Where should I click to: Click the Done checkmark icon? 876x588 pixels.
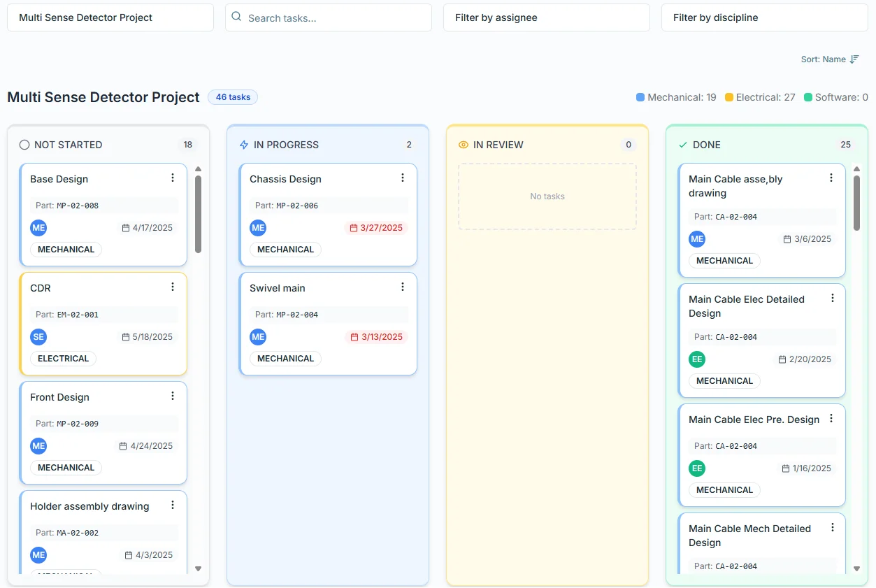pyautogui.click(x=683, y=145)
